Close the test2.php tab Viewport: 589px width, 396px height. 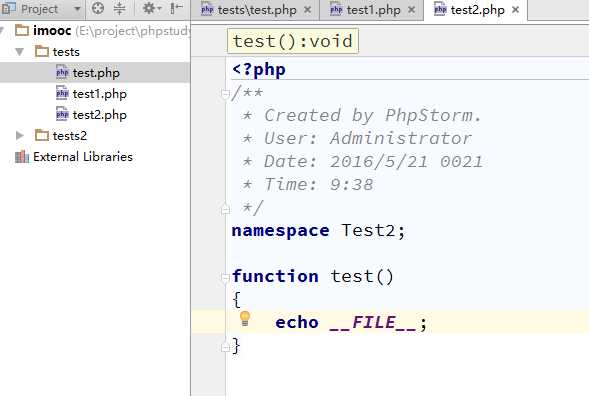[x=516, y=10]
